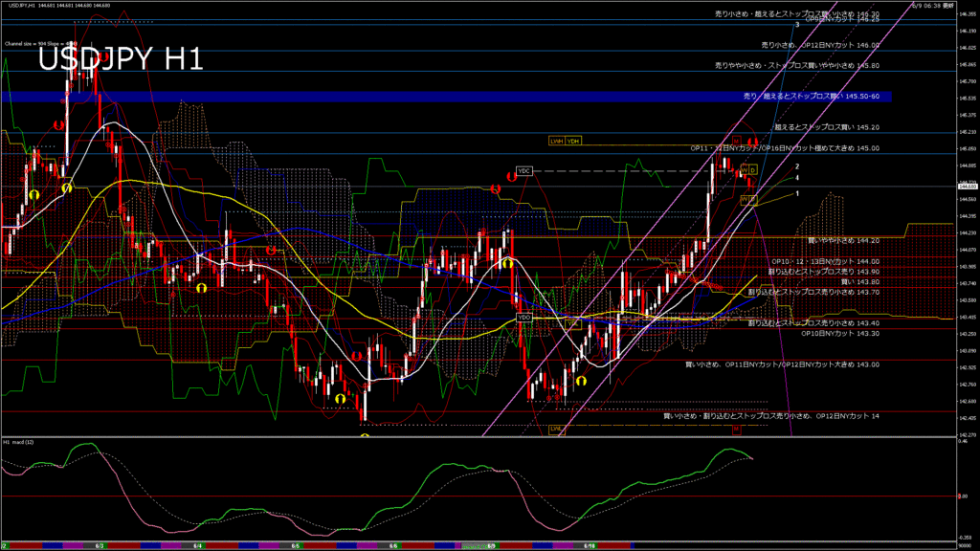The height and width of the screenshot is (551, 980).
Task: Click wave projection label 3
Action: coord(797,24)
